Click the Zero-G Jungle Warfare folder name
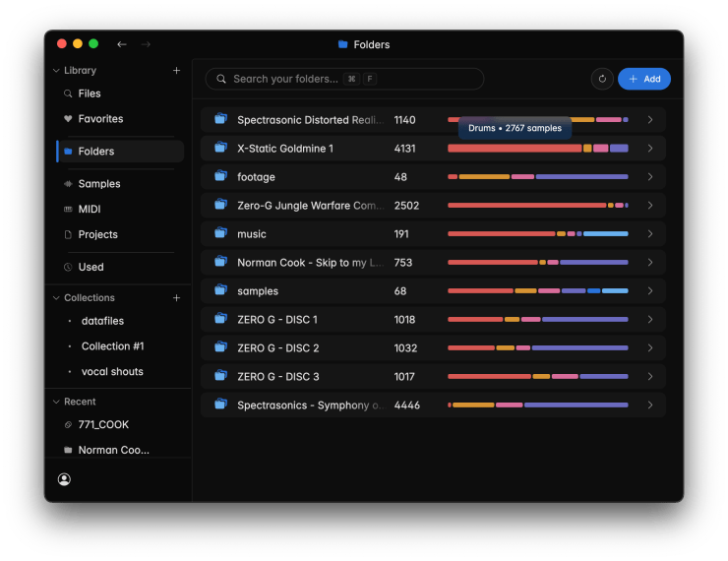 (310, 206)
